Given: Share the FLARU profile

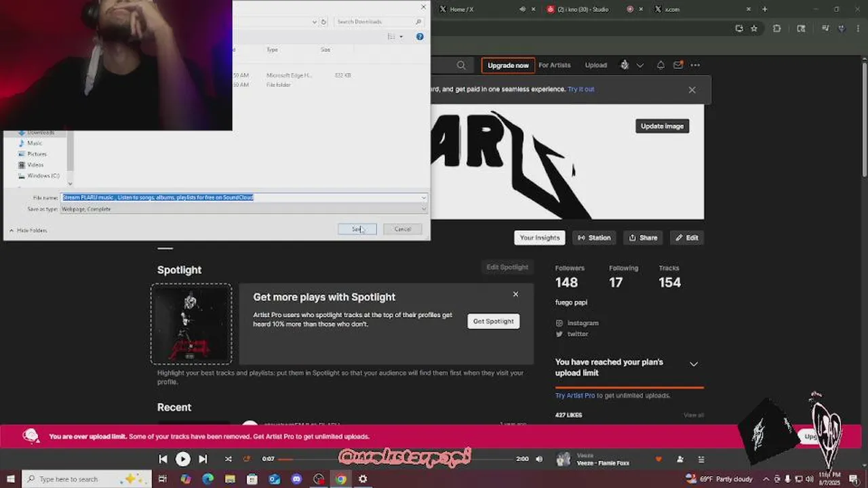Looking at the screenshot, I should [x=643, y=238].
